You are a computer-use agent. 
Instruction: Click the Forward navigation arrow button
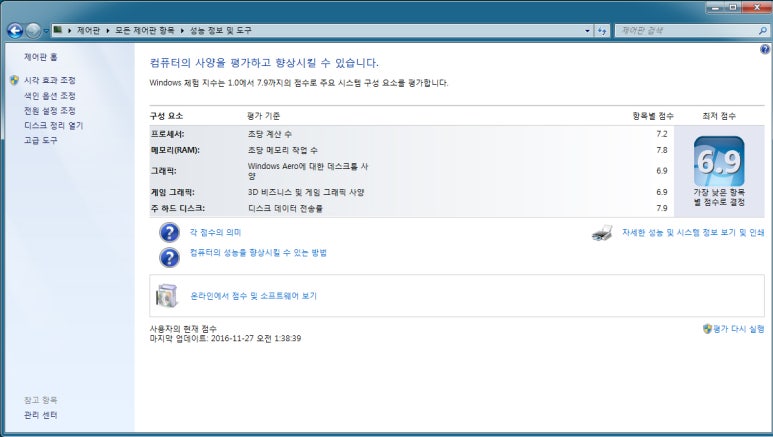pos(33,31)
